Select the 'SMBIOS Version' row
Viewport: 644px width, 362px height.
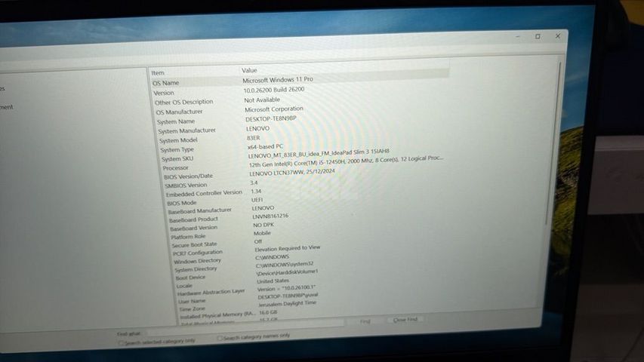click(186, 185)
